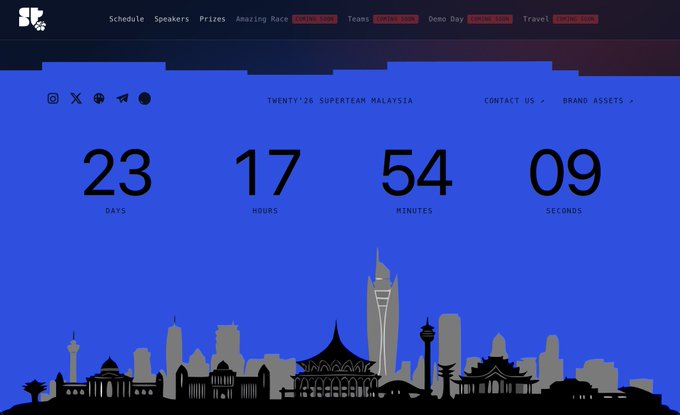Click the Coming Soon badge beside Amazing Race
This screenshot has width=680, height=415.
pyautogui.click(x=314, y=19)
